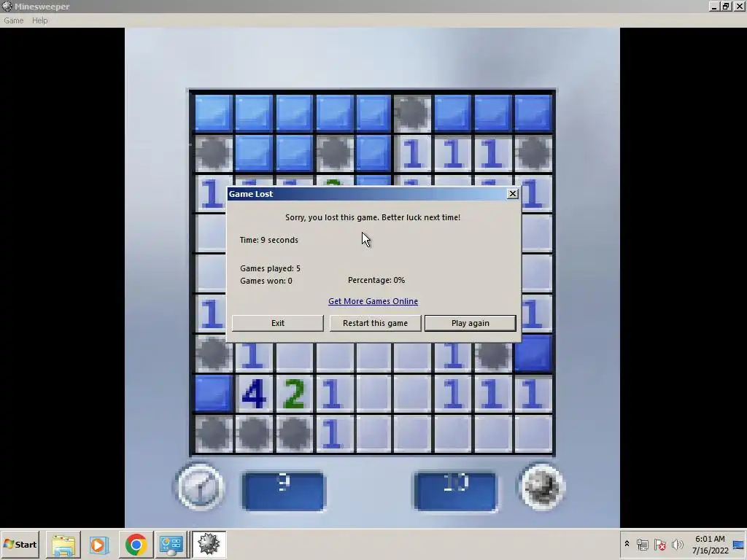This screenshot has width=747, height=560.
Task: Click the 4 numbered tile
Action: 254,393
